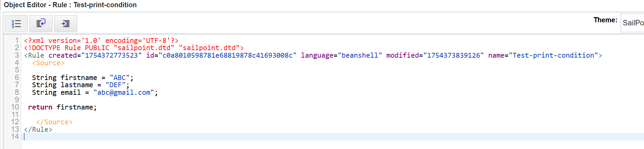Click the created="1754372773523" attribute

click(x=95, y=55)
